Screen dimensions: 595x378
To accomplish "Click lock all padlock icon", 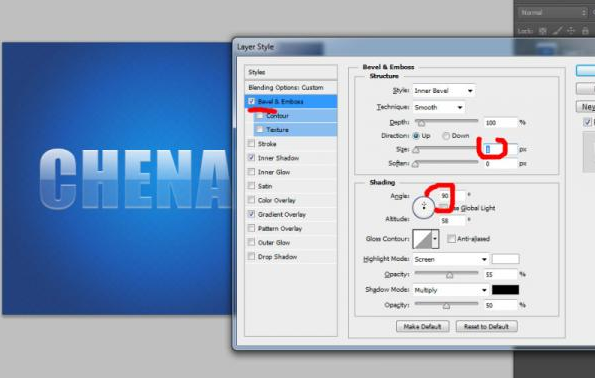I will point(585,31).
